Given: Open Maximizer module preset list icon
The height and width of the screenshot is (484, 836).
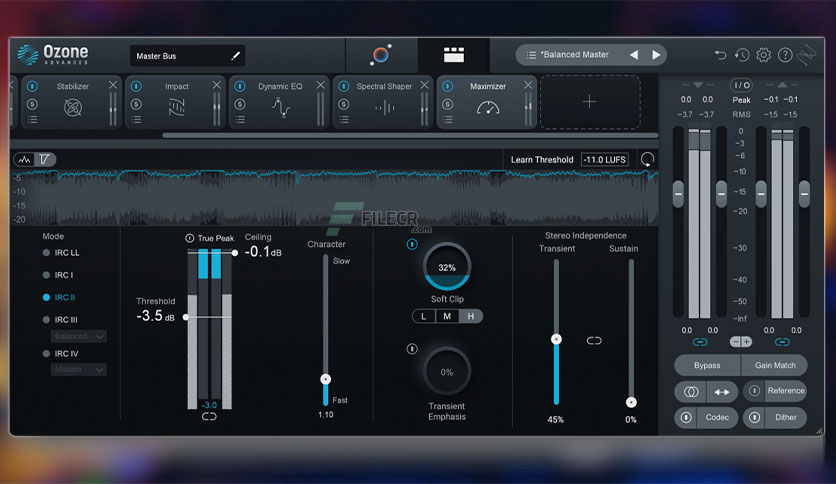Looking at the screenshot, I should [448, 120].
